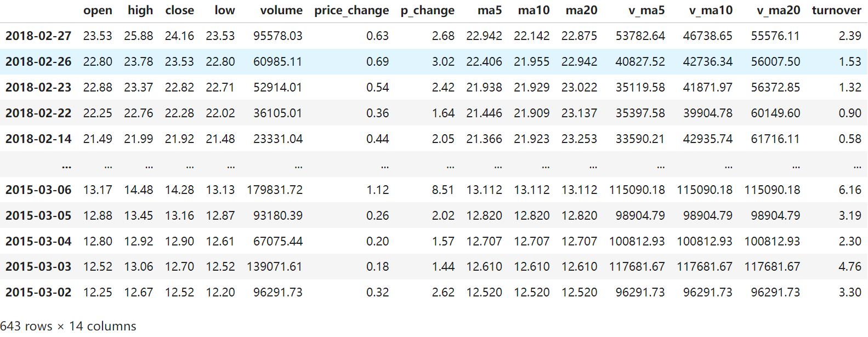Select the "price_change" column header

tap(351, 10)
